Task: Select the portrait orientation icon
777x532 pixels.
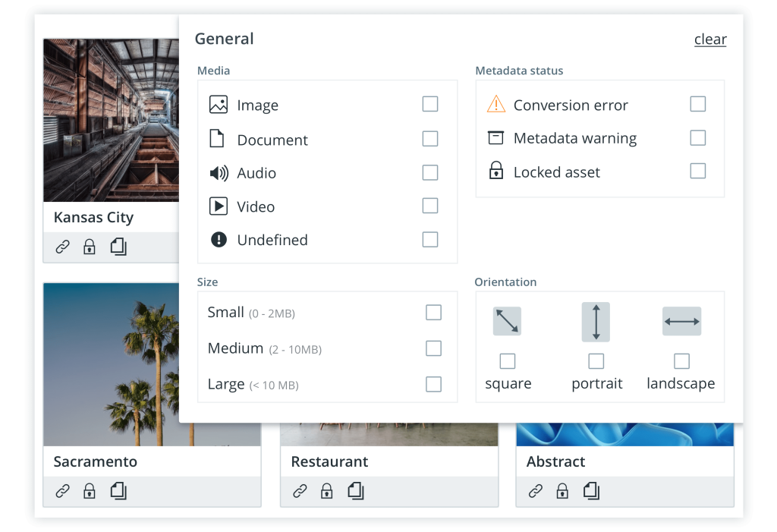Action: pyautogui.click(x=596, y=321)
